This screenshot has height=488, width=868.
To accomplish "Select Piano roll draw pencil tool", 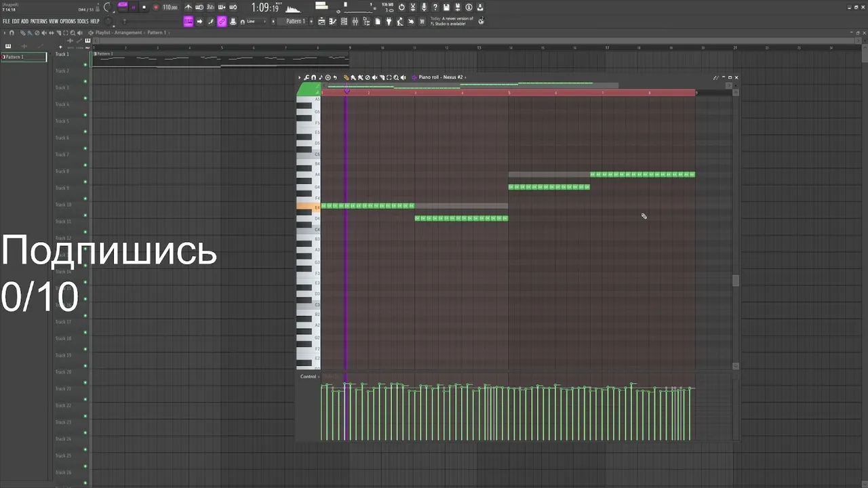I will point(346,77).
